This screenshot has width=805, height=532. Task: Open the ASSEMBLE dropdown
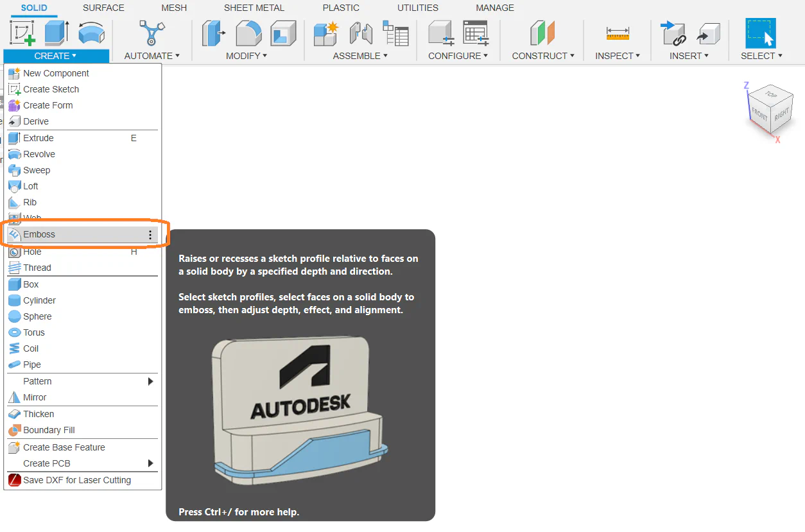360,56
